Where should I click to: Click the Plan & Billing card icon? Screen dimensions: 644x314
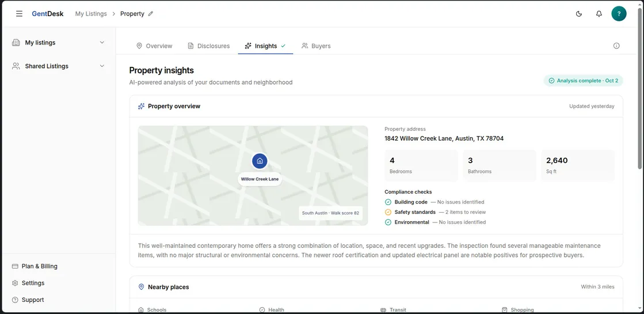tap(15, 266)
